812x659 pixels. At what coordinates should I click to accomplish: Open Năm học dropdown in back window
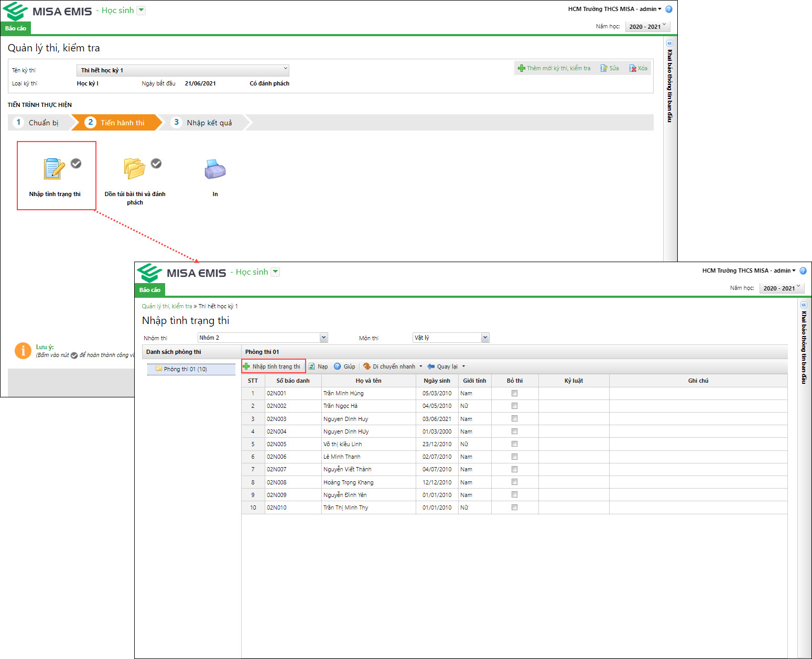[648, 27]
